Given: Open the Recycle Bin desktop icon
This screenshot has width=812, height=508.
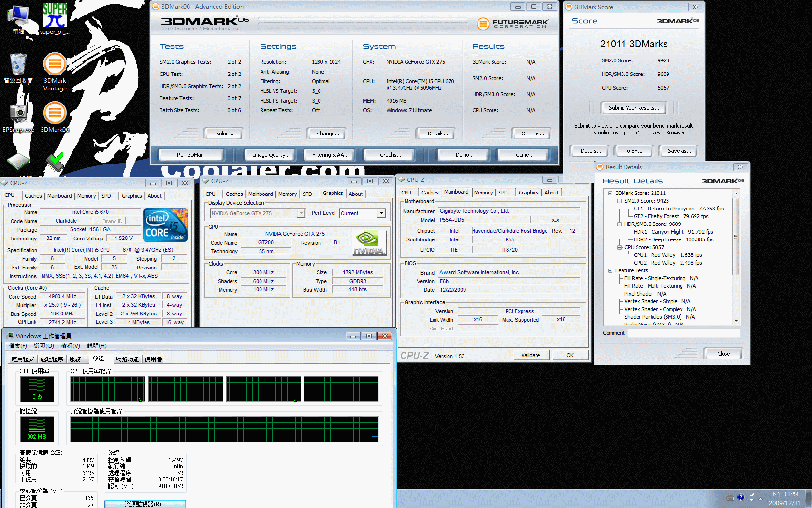Looking at the screenshot, I should (18, 65).
